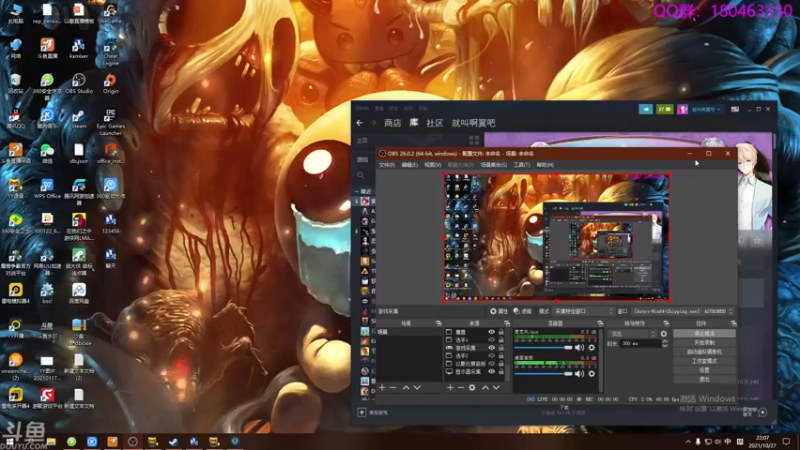Screen dimensions: 800x450
Task: Open desktop audio settings gear
Action: point(592,373)
